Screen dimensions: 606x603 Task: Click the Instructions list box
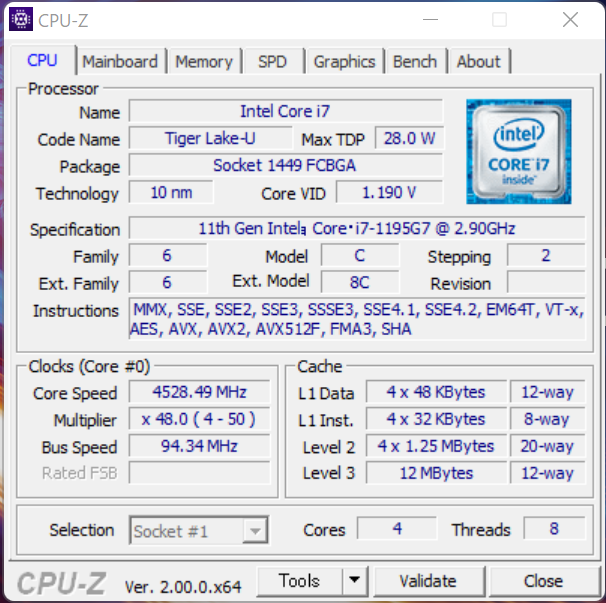[x=357, y=319]
